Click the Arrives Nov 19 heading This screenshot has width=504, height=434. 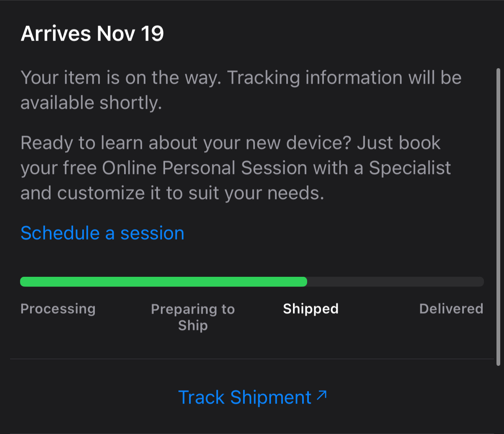92,34
